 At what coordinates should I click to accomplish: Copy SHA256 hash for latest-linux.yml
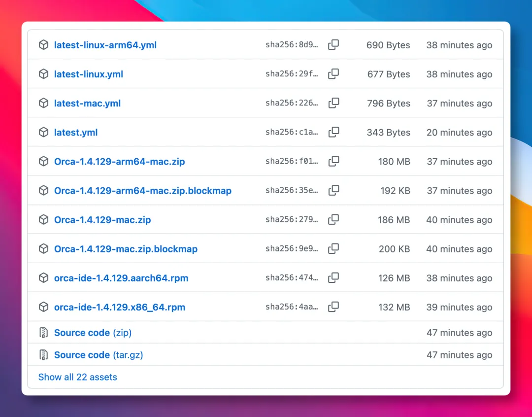click(333, 74)
